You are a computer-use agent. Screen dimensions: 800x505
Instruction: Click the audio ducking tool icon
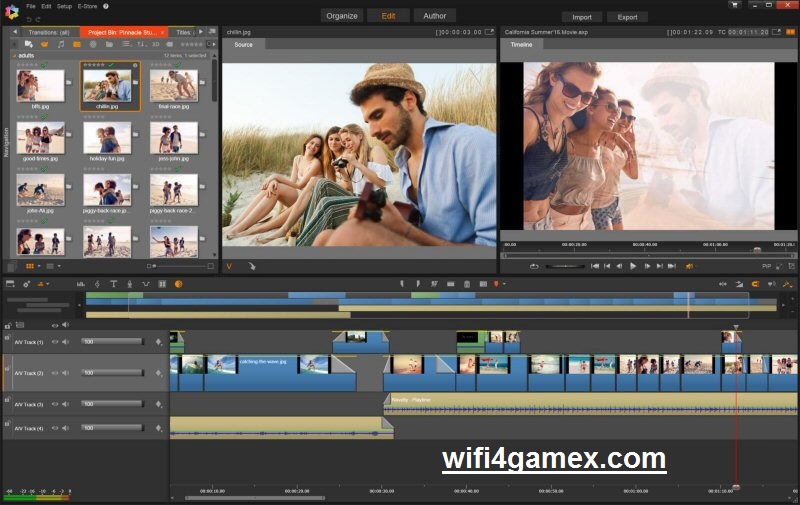coord(146,284)
